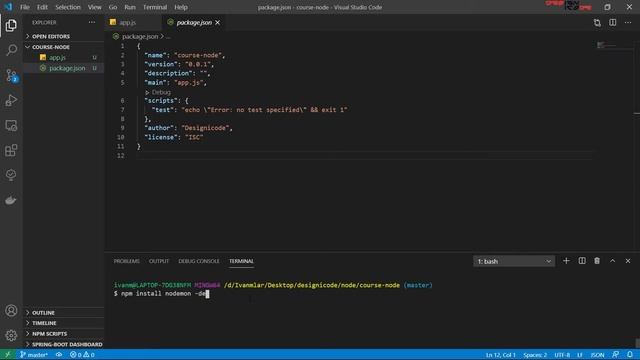The width and height of the screenshot is (640, 360).
Task: Split the editor right
Action: 613,22
